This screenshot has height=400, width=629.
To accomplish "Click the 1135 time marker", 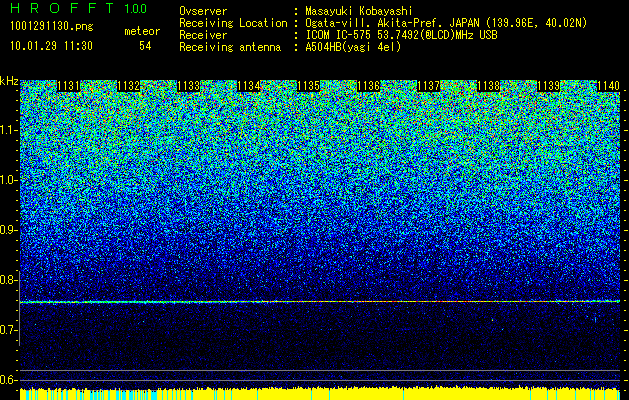I will (x=308, y=86).
